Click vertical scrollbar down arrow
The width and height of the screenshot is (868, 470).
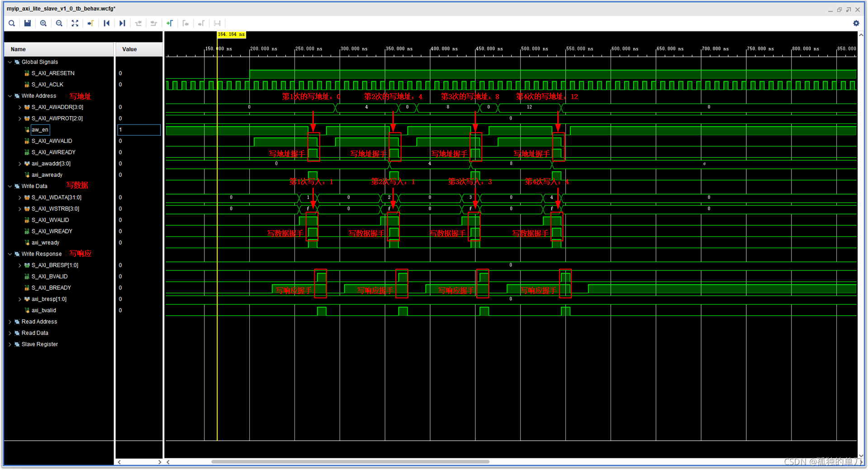click(861, 456)
